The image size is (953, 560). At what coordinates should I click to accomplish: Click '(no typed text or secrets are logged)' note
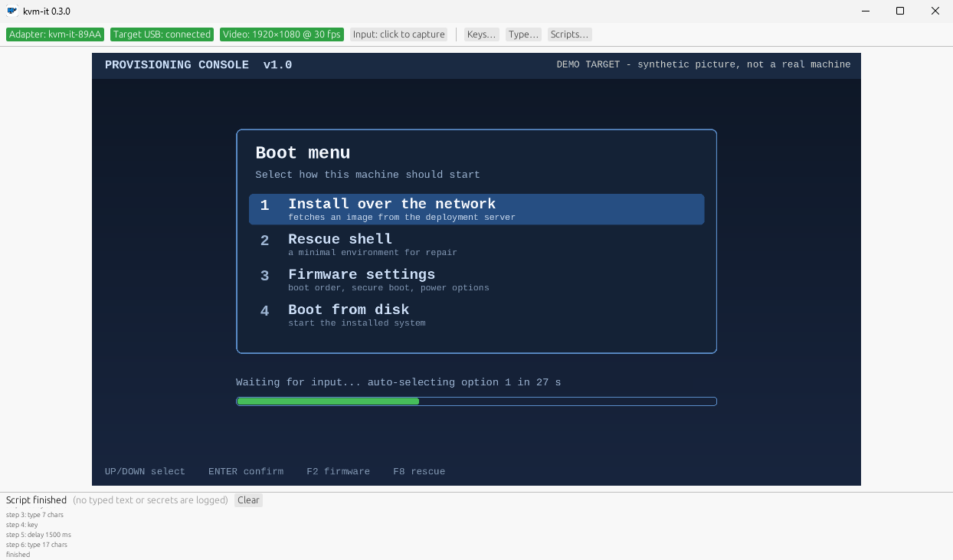150,500
